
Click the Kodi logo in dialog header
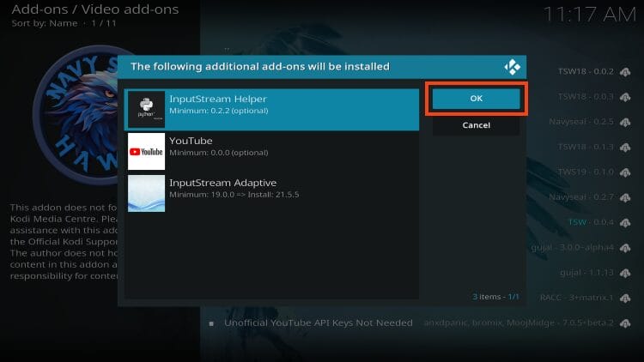(x=512, y=67)
